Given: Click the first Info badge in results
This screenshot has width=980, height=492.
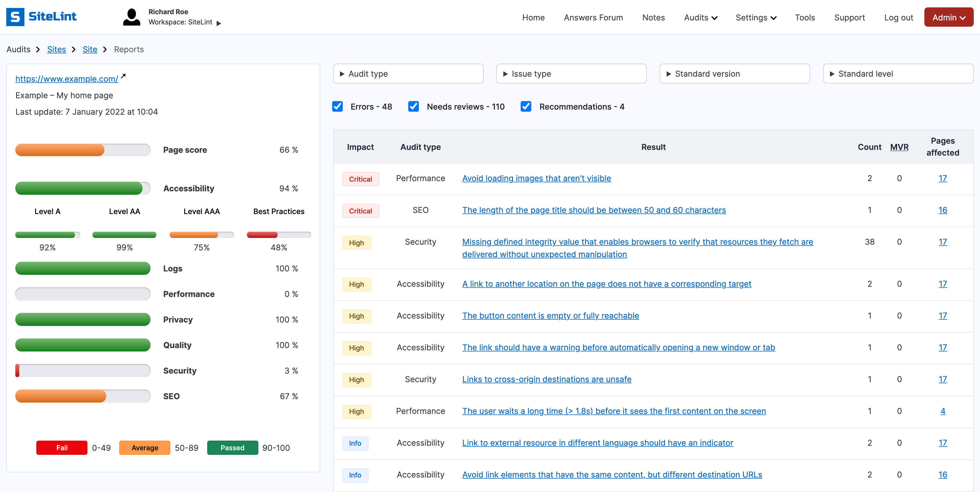Looking at the screenshot, I should (x=355, y=443).
